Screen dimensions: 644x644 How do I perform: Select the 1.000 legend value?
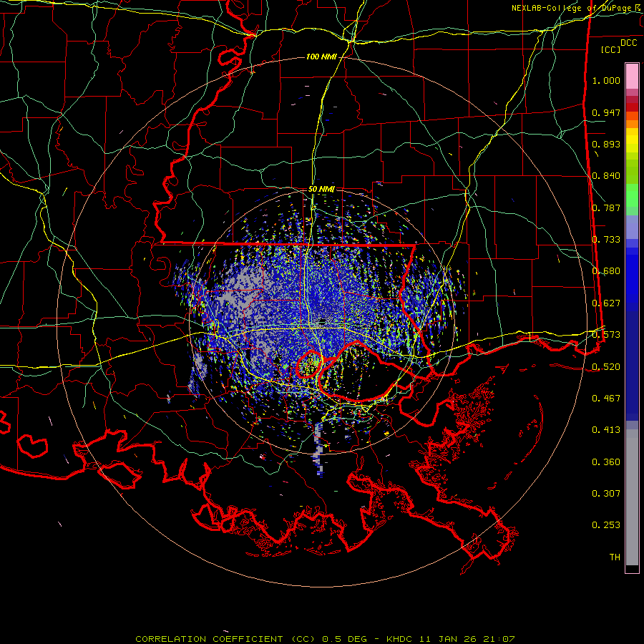click(x=606, y=80)
